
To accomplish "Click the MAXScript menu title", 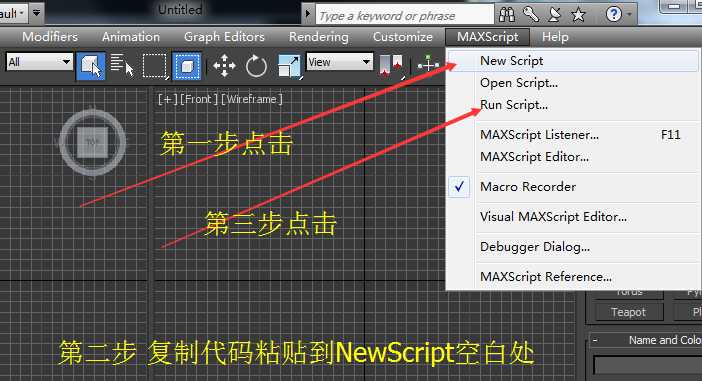I will (x=488, y=37).
